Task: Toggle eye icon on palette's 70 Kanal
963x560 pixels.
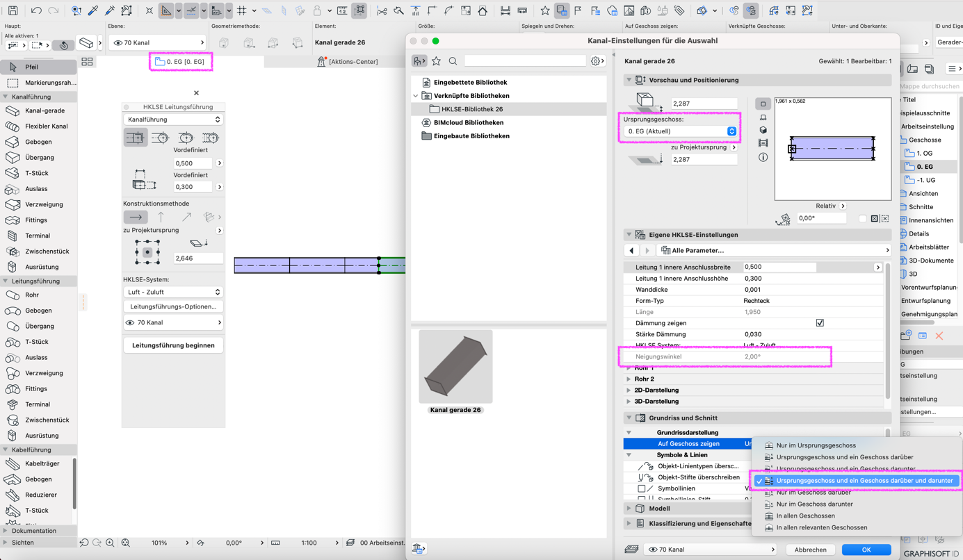Action: [x=130, y=323]
